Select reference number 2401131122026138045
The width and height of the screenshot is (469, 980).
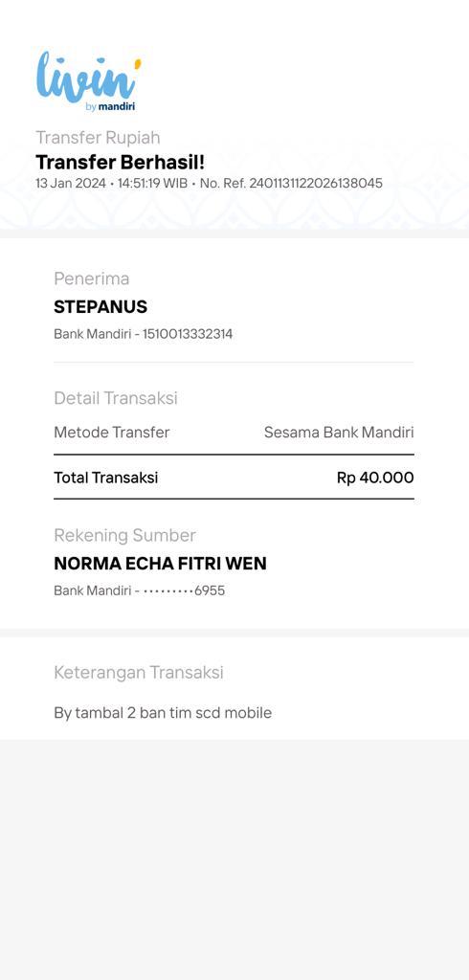point(316,184)
